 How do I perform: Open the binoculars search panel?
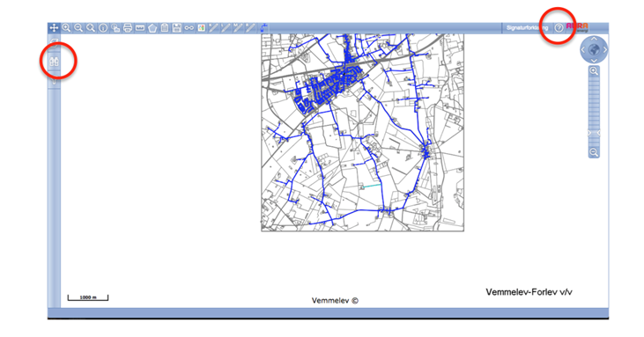(x=55, y=62)
